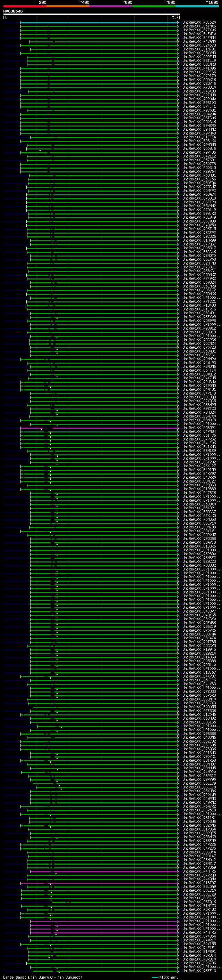Select UniRef100_O74864 label
The width and height of the screenshot is (222, 980).
(x=199, y=937)
